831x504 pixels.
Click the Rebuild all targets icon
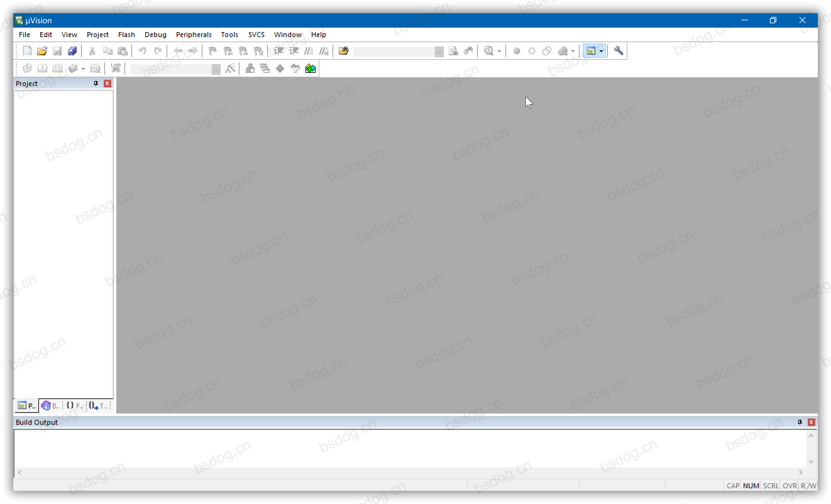tap(57, 68)
